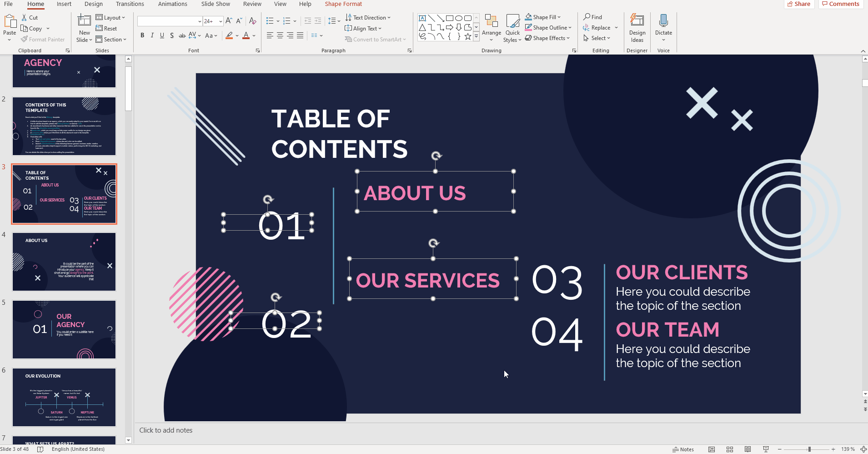The width and height of the screenshot is (868, 454).
Task: Switch to the Shape Format tab
Action: [x=343, y=4]
